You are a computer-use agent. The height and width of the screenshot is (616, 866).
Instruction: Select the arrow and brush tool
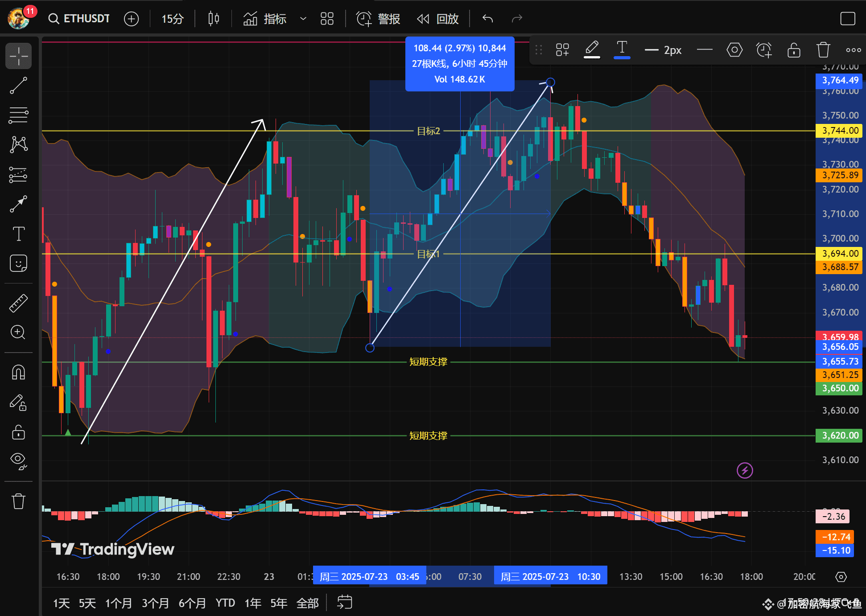pyautogui.click(x=18, y=204)
